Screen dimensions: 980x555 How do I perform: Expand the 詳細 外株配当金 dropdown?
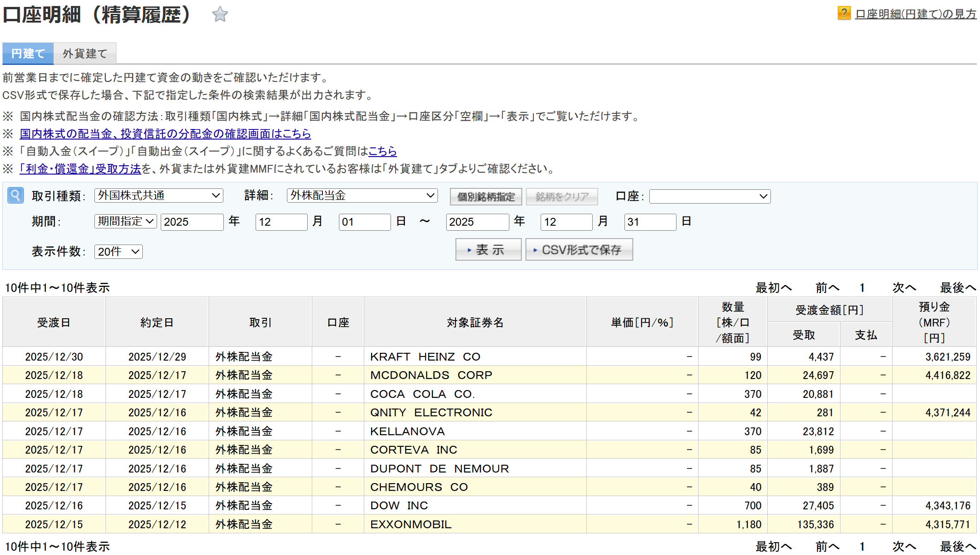pyautogui.click(x=362, y=196)
